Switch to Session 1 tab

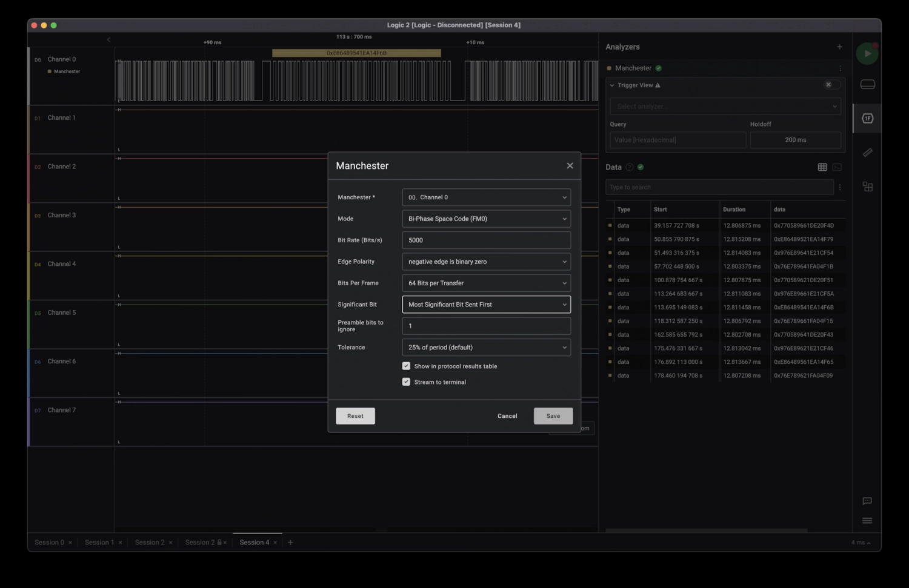tap(99, 543)
